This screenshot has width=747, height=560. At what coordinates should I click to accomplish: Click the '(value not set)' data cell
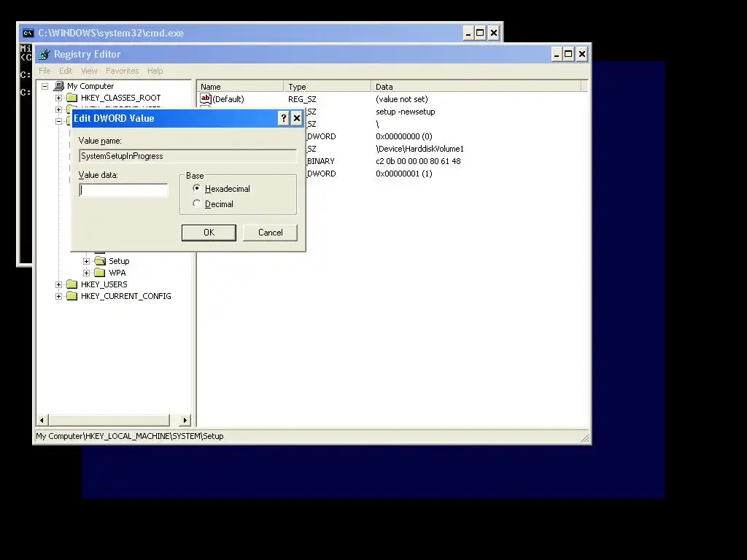click(x=402, y=99)
